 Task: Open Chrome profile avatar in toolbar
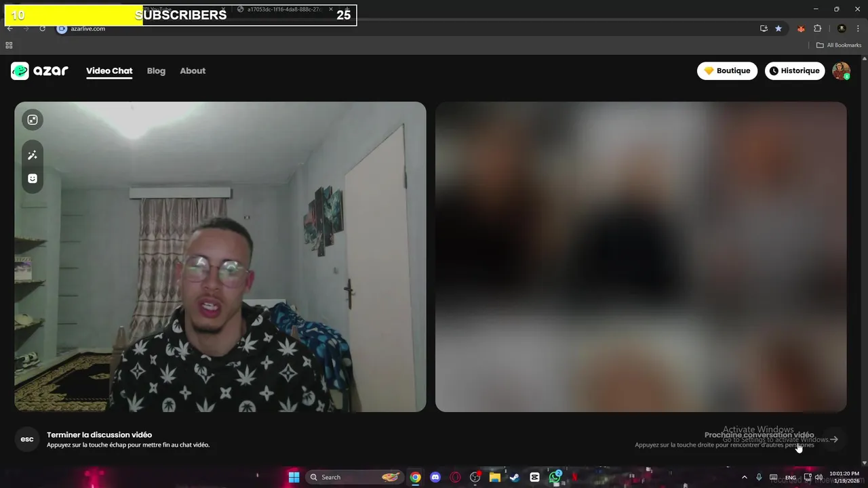coord(842,28)
